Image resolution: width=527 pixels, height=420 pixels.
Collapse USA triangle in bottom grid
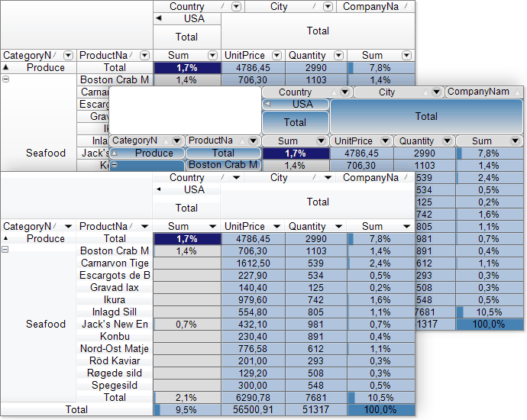coord(159,189)
